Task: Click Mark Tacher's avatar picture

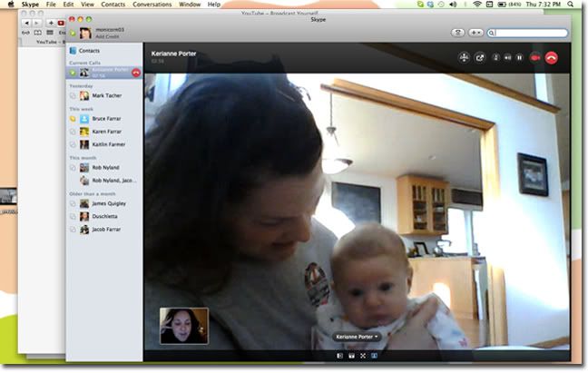Action: pyautogui.click(x=84, y=95)
